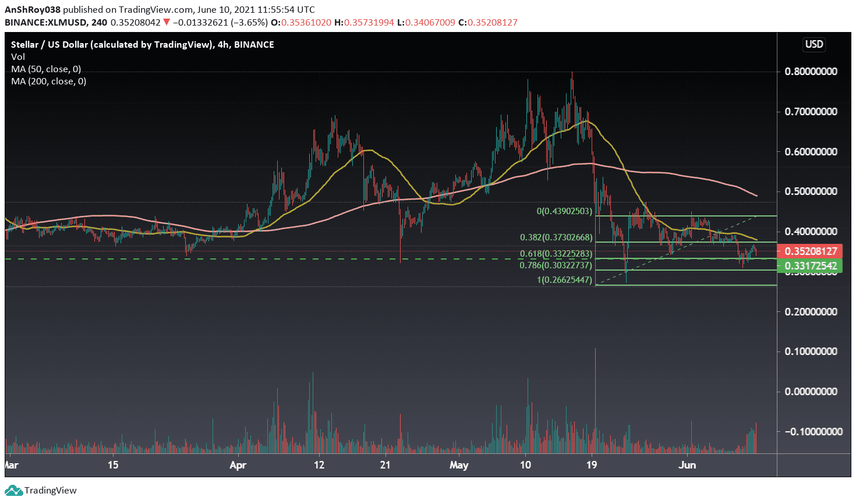Click the 0.80000000 price axis label
Viewport: 856px width, 504px height.
pos(811,72)
